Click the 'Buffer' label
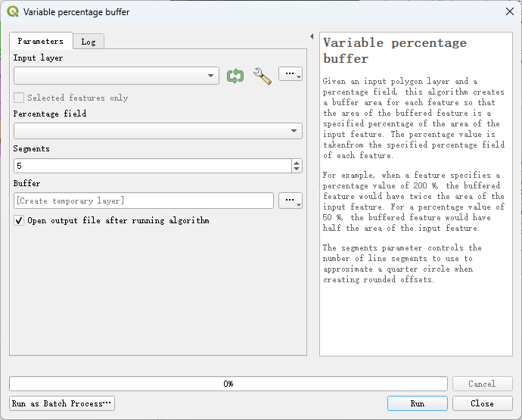The image size is (522, 420). (x=26, y=183)
